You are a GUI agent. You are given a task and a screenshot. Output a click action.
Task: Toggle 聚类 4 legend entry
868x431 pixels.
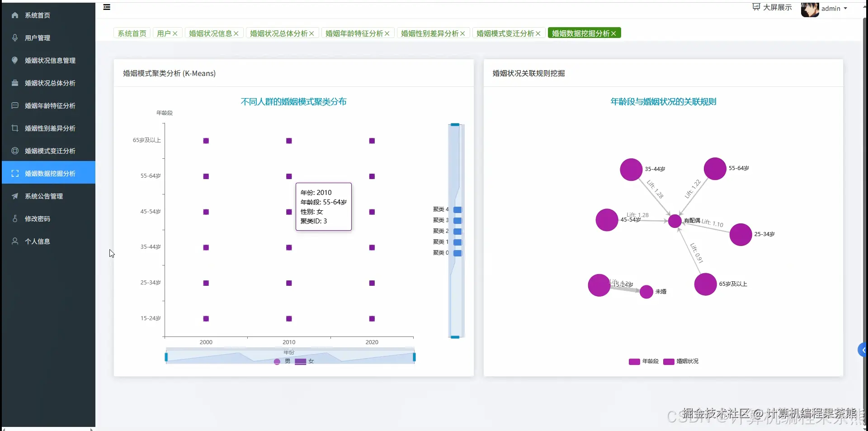click(x=447, y=209)
